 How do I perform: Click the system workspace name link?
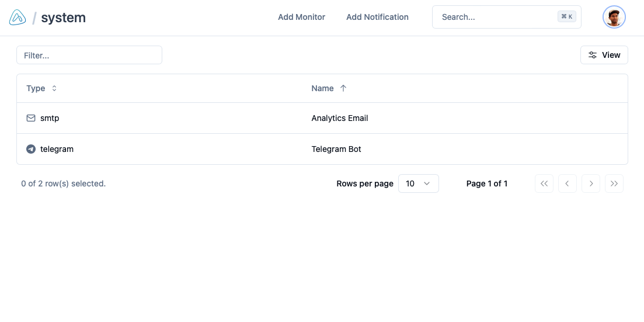pos(63,18)
